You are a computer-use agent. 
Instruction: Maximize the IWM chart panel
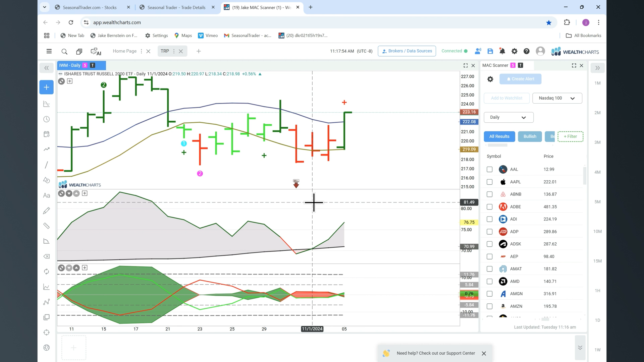point(466,65)
